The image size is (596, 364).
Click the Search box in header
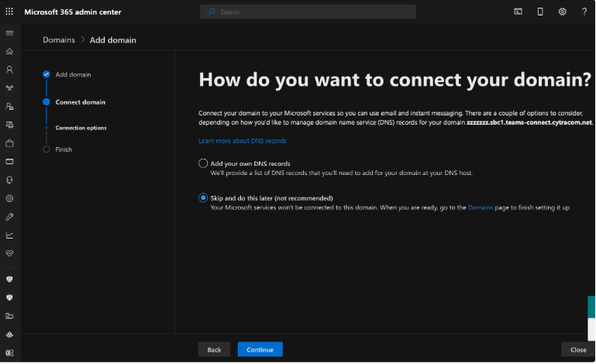308,12
